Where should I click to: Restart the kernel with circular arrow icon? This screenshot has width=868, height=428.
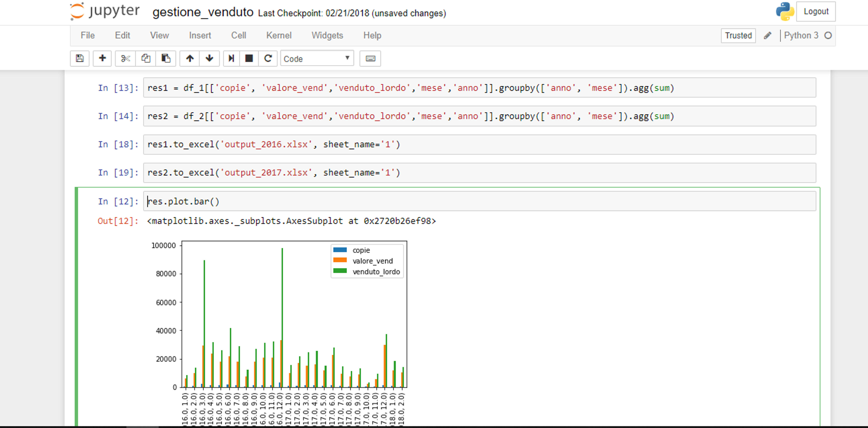(x=268, y=59)
